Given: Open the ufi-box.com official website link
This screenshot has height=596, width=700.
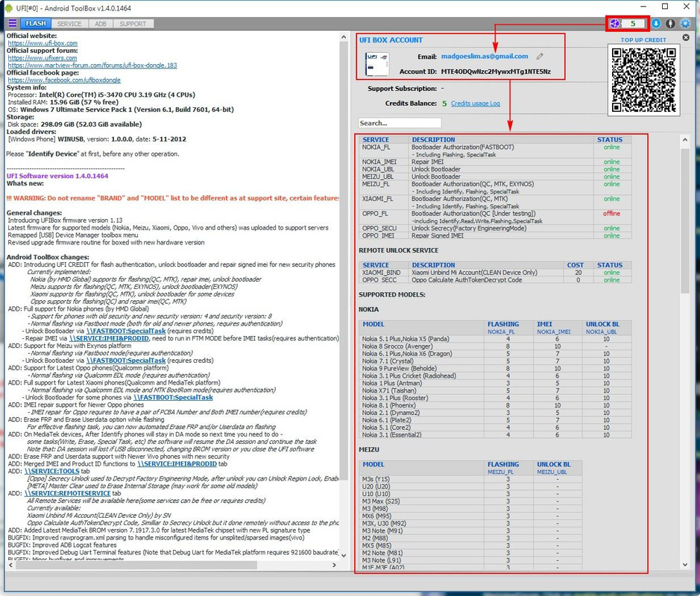Looking at the screenshot, I should [42, 43].
